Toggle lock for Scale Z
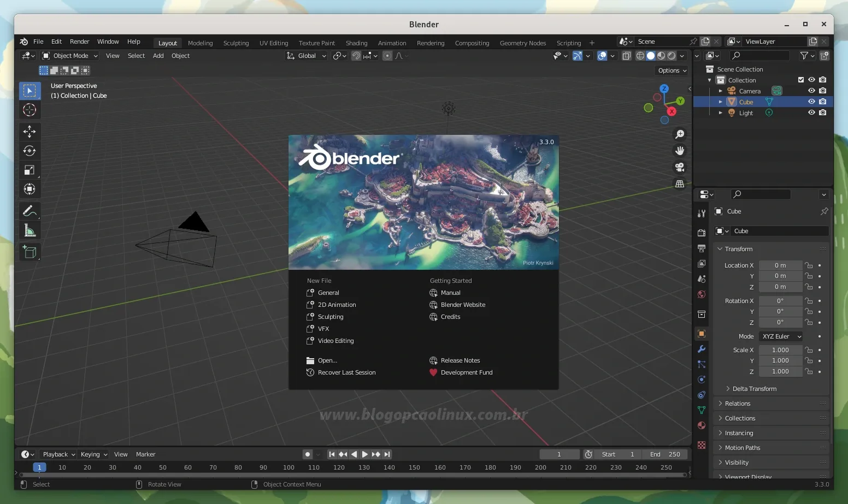The height and width of the screenshot is (504, 848). point(809,371)
